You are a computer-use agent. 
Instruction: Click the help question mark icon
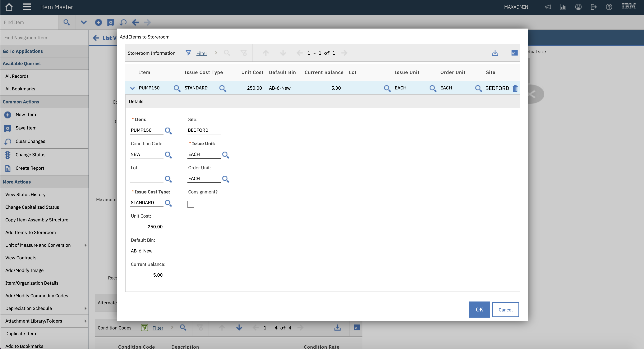pos(609,7)
